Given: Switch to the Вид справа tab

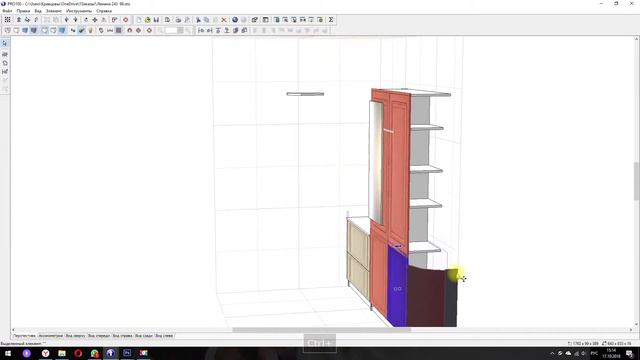Looking at the screenshot, I should click(x=122, y=336).
